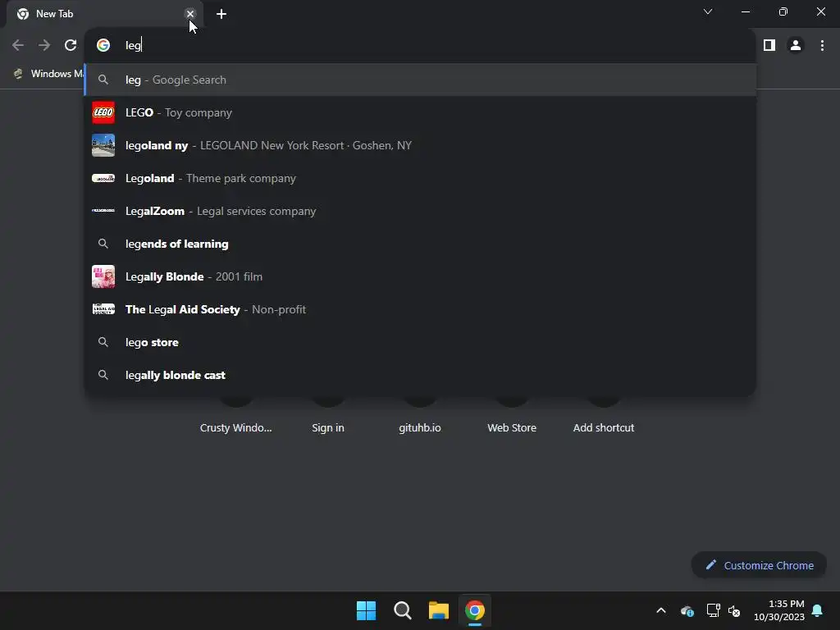The height and width of the screenshot is (630, 840).
Task: Click magnifier icon beside 'legends of learning'
Action: tap(103, 243)
